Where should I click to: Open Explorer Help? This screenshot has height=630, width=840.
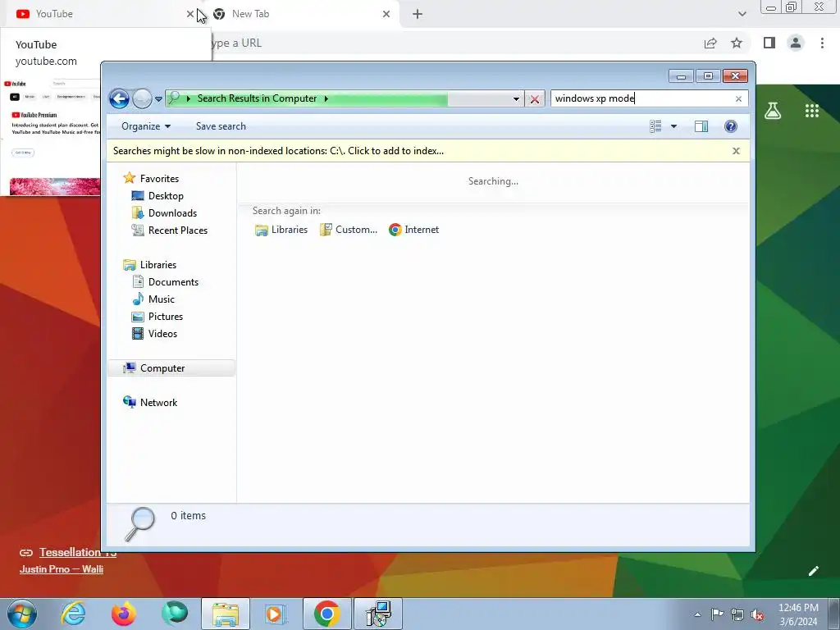[730, 126]
